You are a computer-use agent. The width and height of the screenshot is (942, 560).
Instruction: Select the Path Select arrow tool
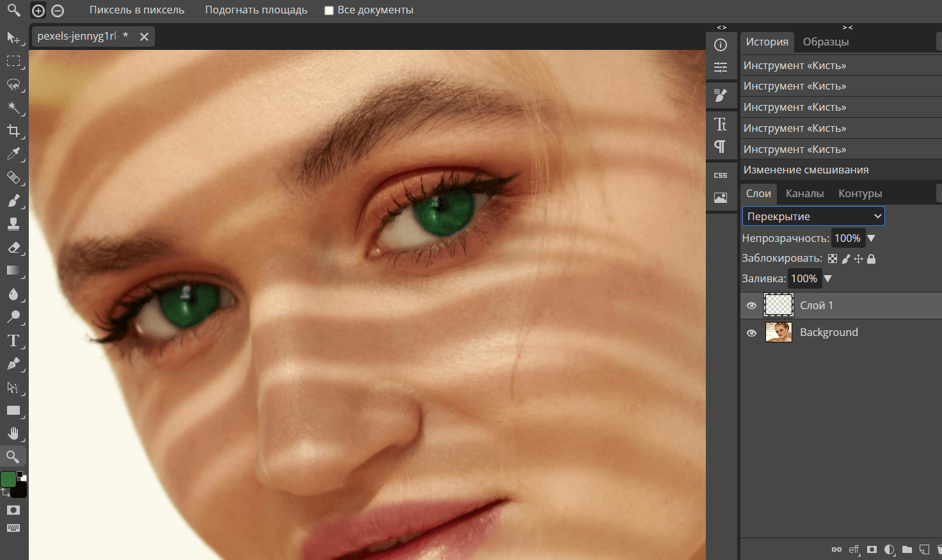(13, 387)
